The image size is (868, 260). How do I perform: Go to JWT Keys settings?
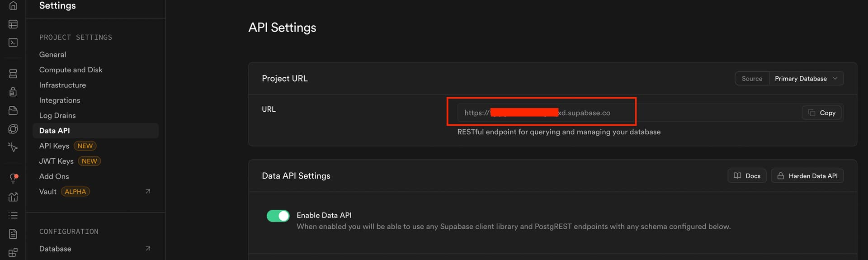point(56,161)
